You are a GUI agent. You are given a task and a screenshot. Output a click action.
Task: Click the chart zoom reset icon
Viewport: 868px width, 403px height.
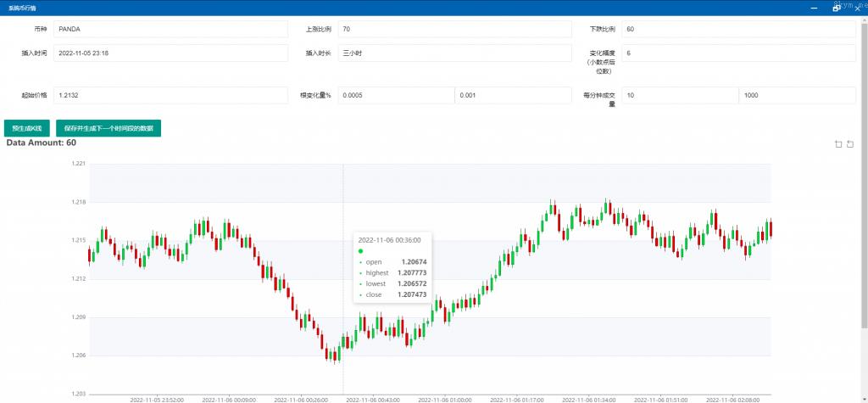click(x=849, y=144)
